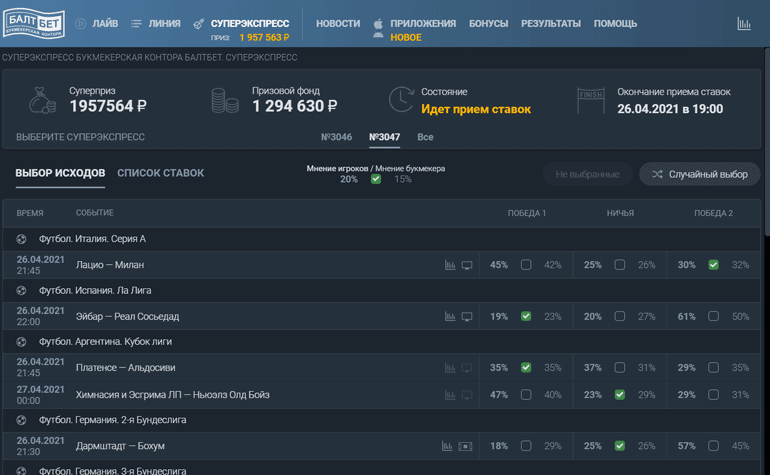
Task: Click Идет прием ставок status
Action: point(476,109)
